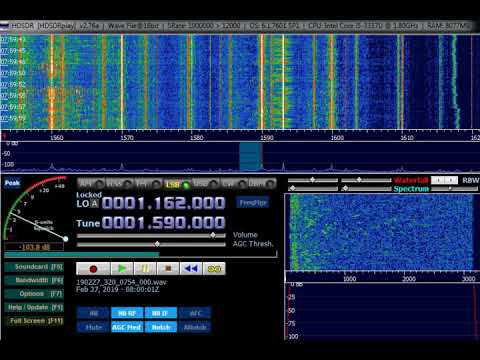Open the Options [F7] menu
The image size is (480, 360).
coord(34,294)
